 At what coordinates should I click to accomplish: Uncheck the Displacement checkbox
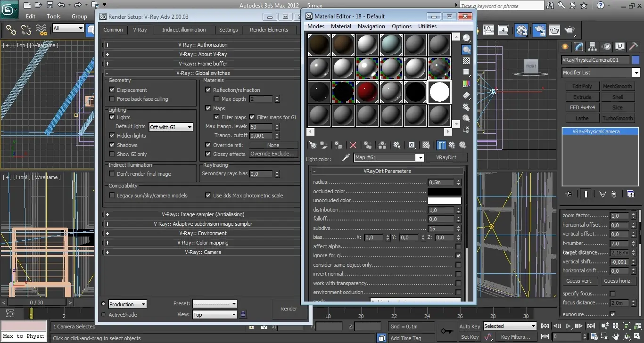pos(112,90)
